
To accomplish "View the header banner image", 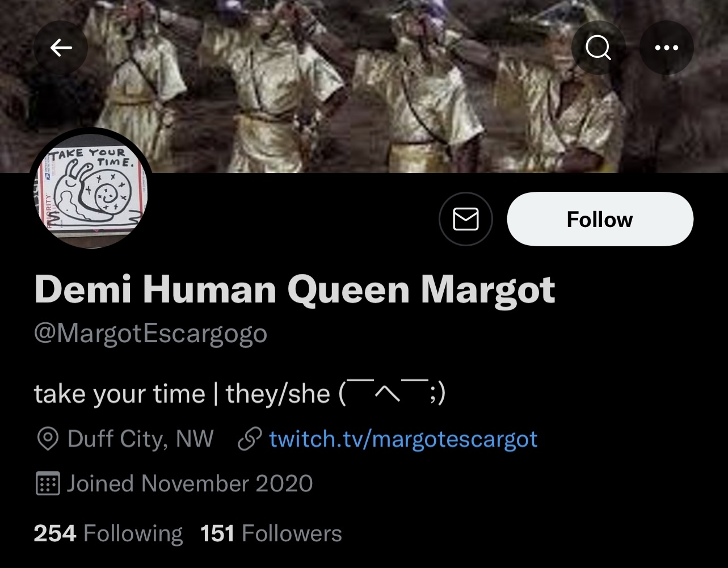I will (364, 86).
